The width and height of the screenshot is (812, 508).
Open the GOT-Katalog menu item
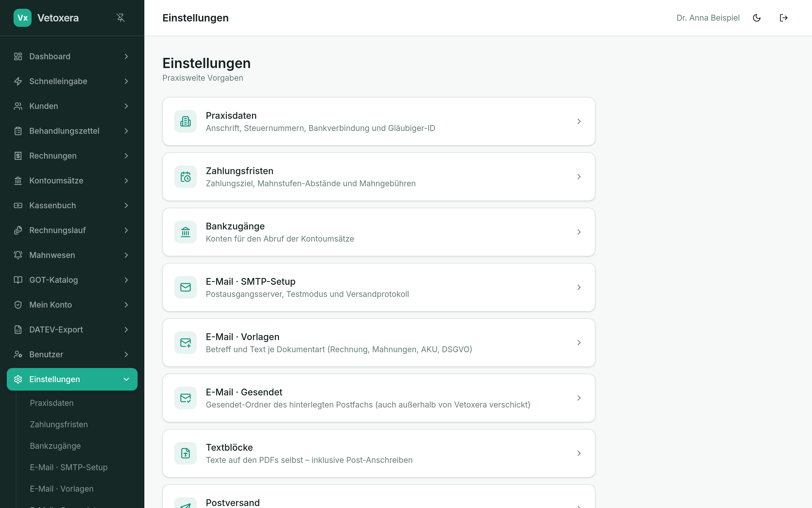[x=72, y=280]
